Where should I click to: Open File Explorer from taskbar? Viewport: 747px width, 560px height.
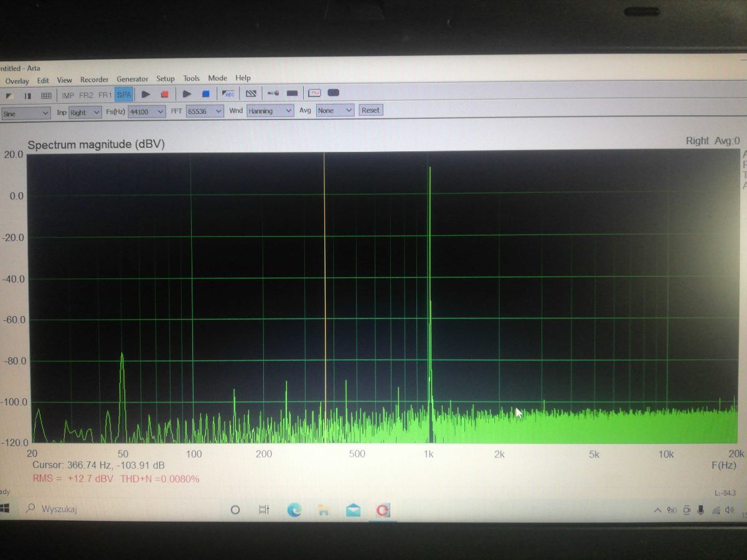(x=323, y=510)
